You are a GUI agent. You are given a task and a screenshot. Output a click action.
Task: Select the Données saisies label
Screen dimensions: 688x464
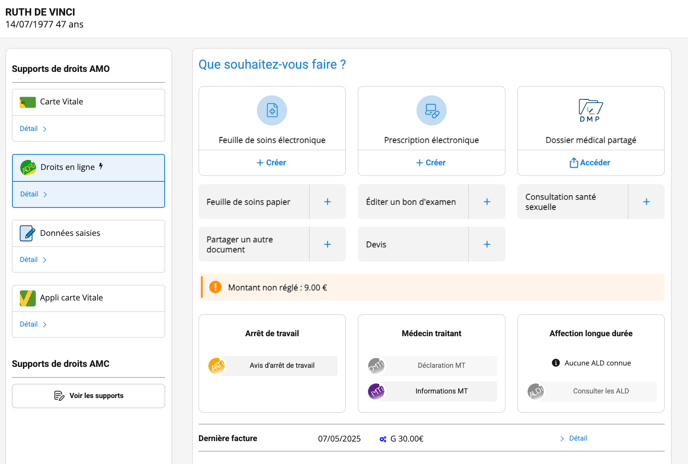point(70,233)
